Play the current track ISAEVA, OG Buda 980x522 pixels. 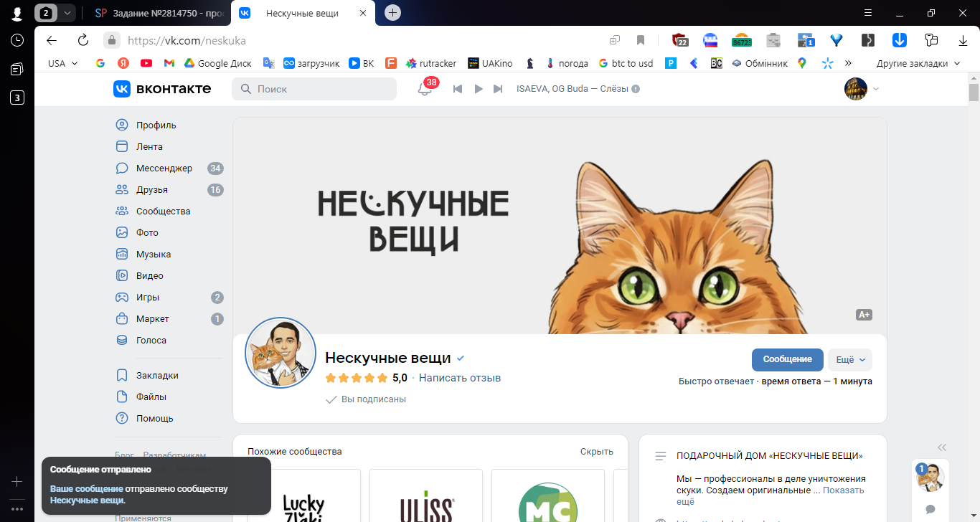tap(478, 89)
